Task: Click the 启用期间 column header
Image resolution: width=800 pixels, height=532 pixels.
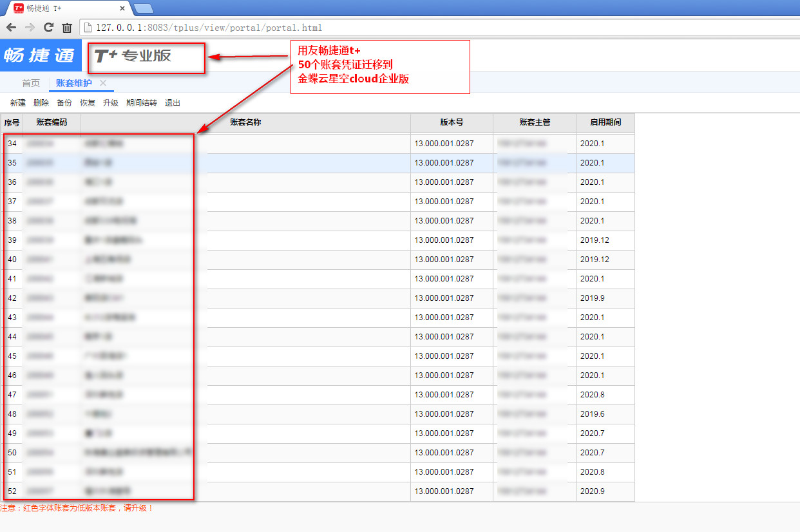Action: click(x=605, y=122)
